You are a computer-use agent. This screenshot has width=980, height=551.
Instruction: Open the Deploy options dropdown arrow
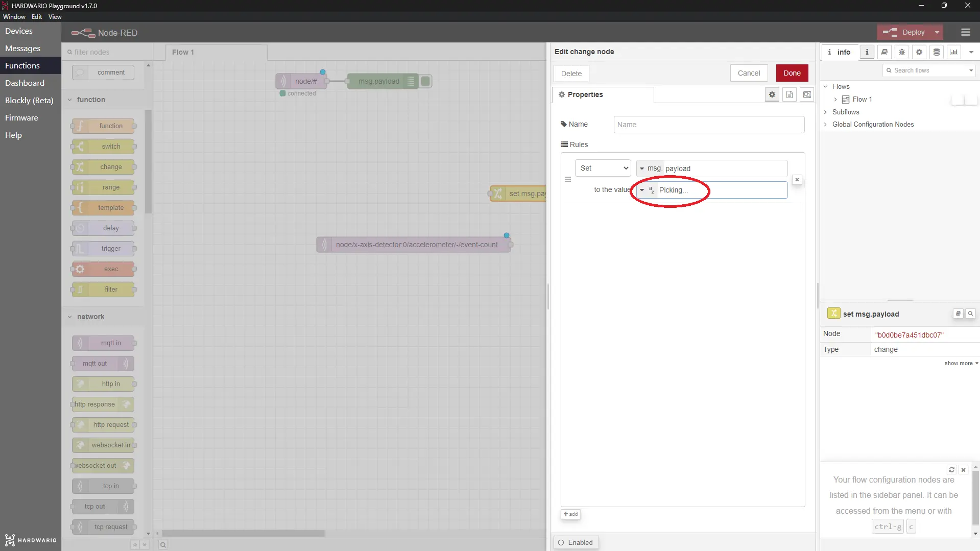pyautogui.click(x=937, y=32)
